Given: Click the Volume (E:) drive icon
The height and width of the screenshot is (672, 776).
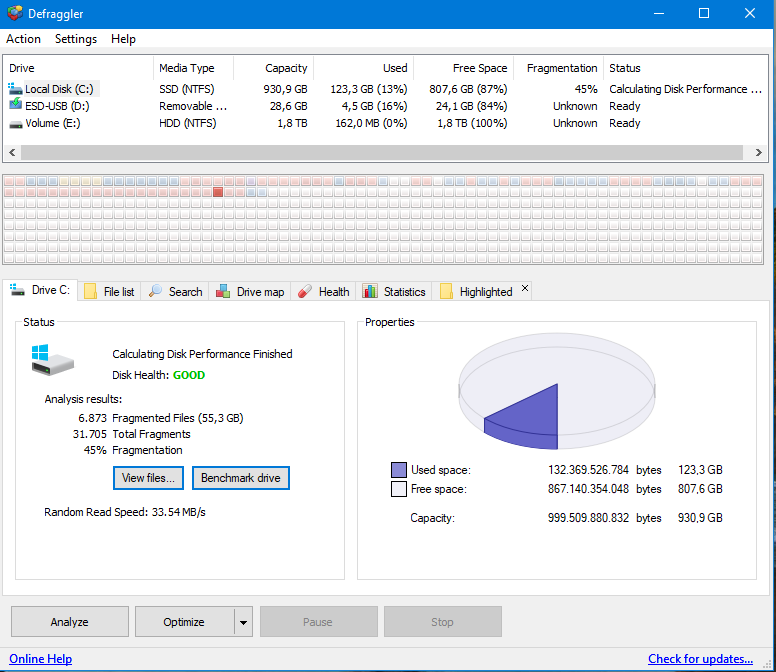Looking at the screenshot, I should coord(15,124).
